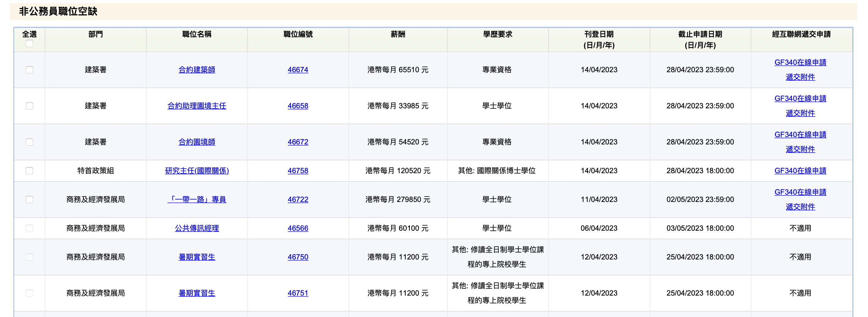The height and width of the screenshot is (317, 868).
Task: Click salary 港幣每月 279850 元
Action: (398, 199)
